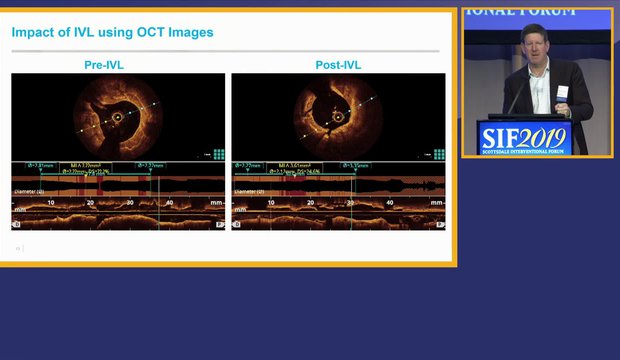
Task: Click the yellow MLA marker on Pre-IVL lumen profile
Action: 86,176
